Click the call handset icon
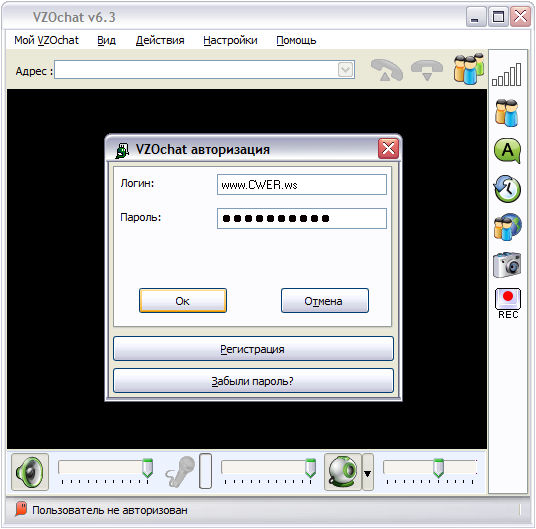Screen dimensions: 536x529 (387, 70)
